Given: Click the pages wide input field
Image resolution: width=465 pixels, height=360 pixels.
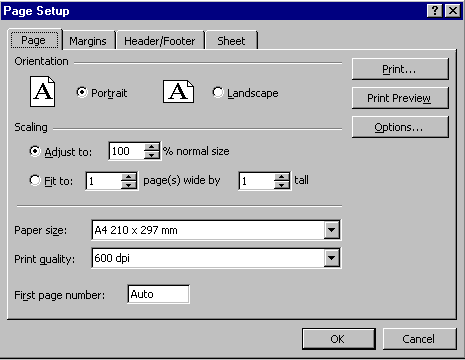Looking at the screenshot, I should click(x=104, y=181).
